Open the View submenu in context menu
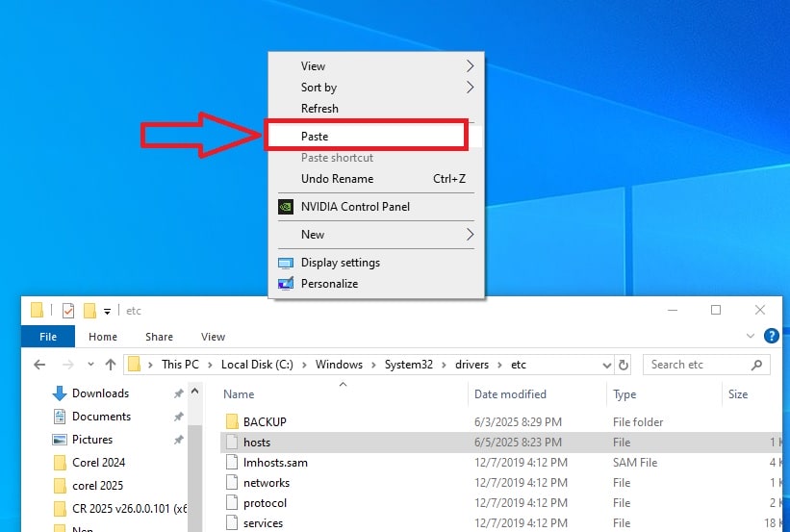This screenshot has width=790, height=532. pyautogui.click(x=376, y=66)
